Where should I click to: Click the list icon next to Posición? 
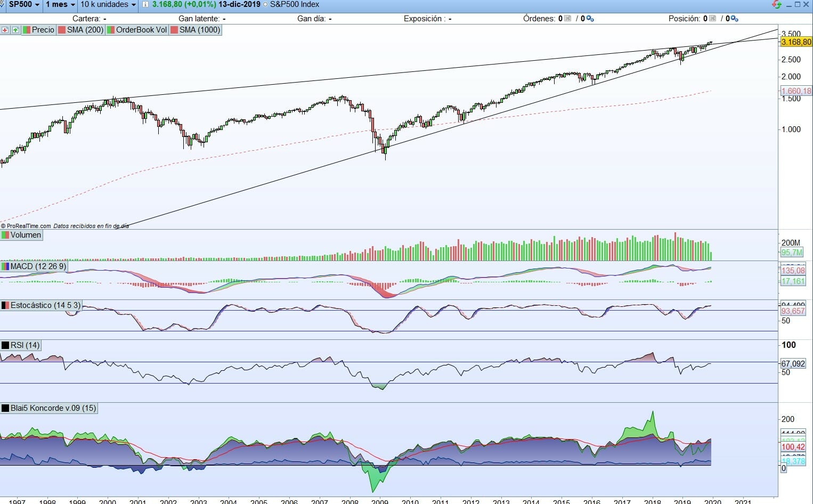click(x=713, y=19)
